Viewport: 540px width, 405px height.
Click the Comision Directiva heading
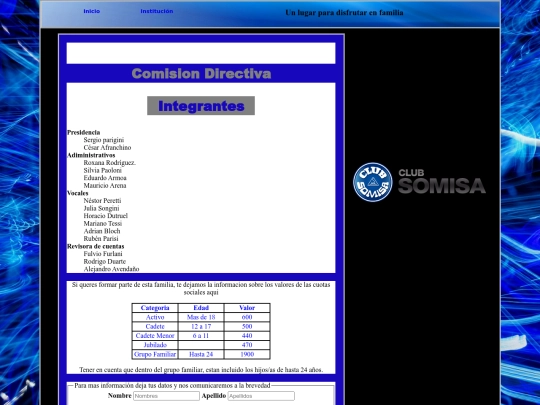(201, 74)
